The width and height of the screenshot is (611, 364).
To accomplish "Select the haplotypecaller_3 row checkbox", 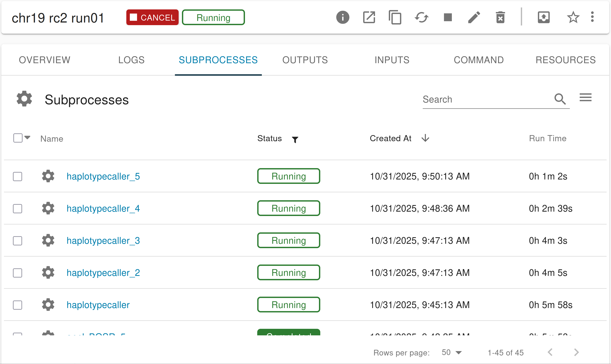I will click(x=18, y=241).
